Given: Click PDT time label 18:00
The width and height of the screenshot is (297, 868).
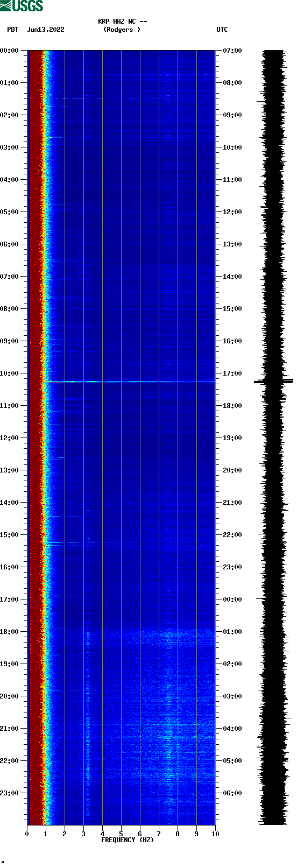Looking at the screenshot, I should (x=10, y=632).
